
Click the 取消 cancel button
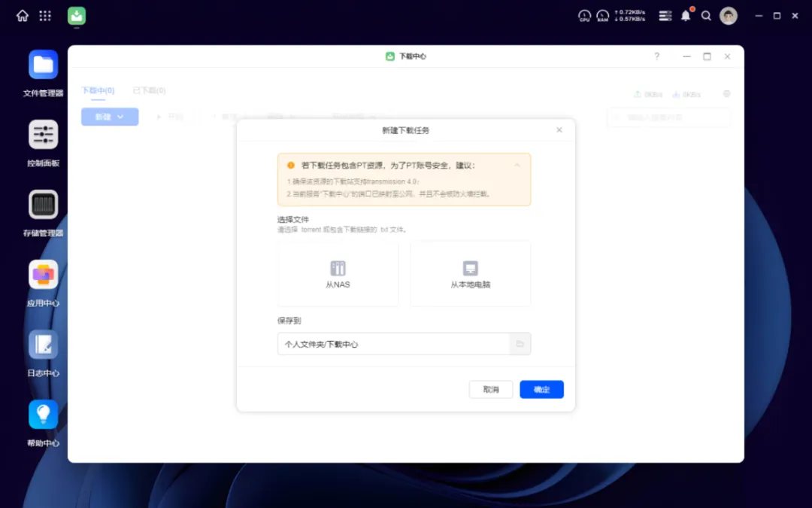491,389
